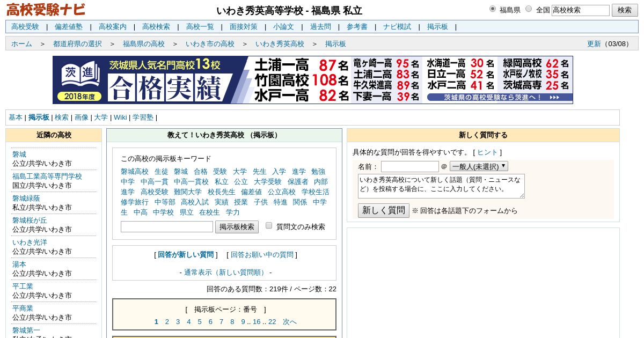The width and height of the screenshot is (644, 338).
Task: Open nearby school 磐城
Action: click(19, 155)
